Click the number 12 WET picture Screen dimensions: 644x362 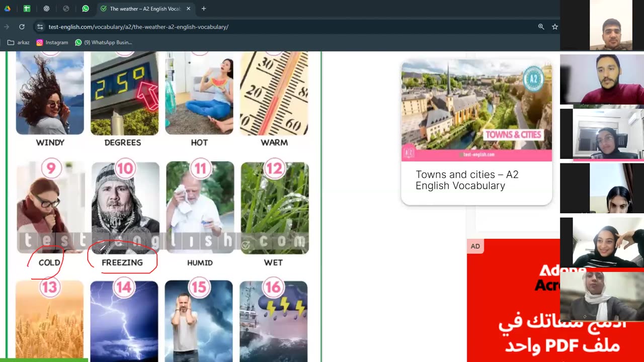pos(275,207)
